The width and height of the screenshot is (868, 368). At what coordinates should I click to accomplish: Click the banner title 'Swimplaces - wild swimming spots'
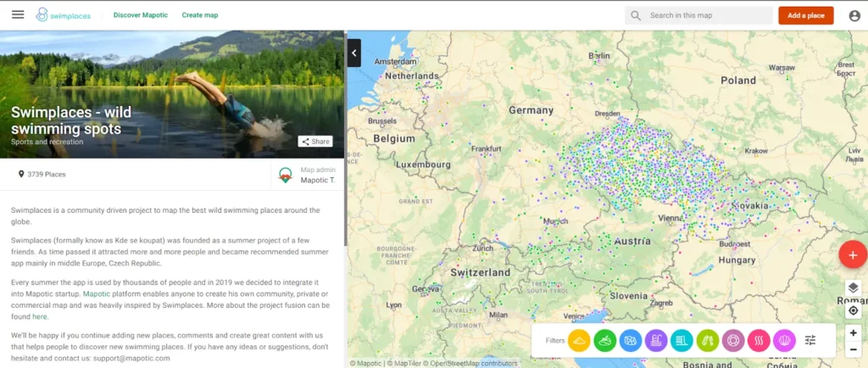(x=71, y=120)
